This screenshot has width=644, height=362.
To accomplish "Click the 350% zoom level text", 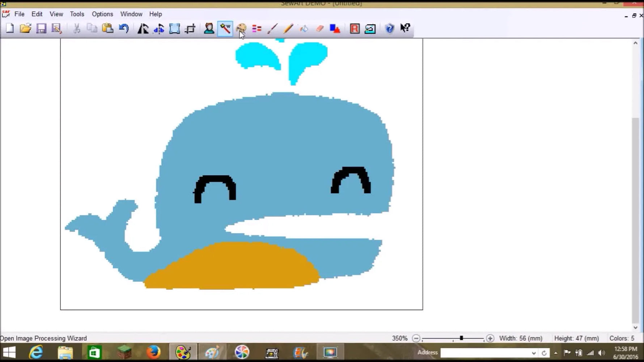I will [400, 338].
